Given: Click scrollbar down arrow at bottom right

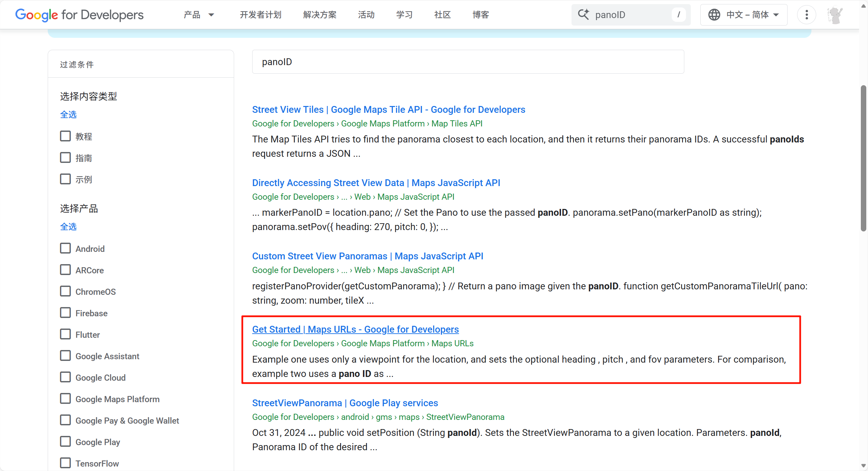Looking at the screenshot, I should click(x=863, y=465).
